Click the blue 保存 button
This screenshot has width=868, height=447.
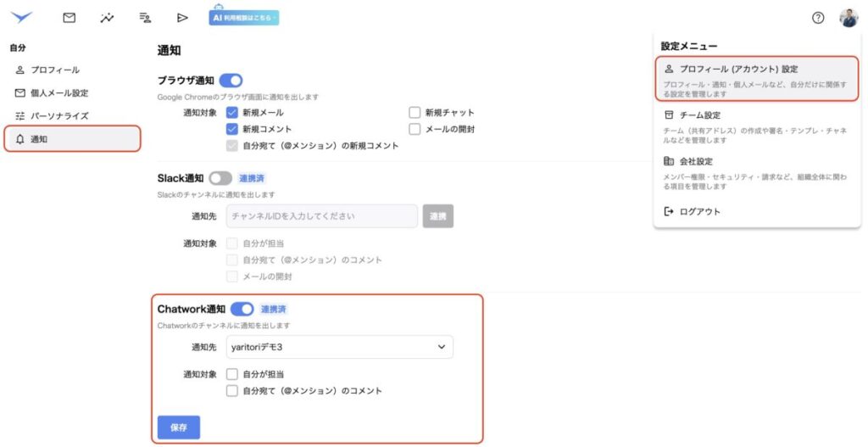179,427
